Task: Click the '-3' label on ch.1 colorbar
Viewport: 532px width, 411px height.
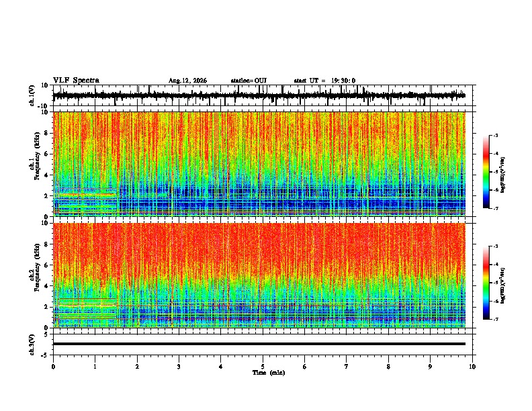Action: click(x=496, y=136)
